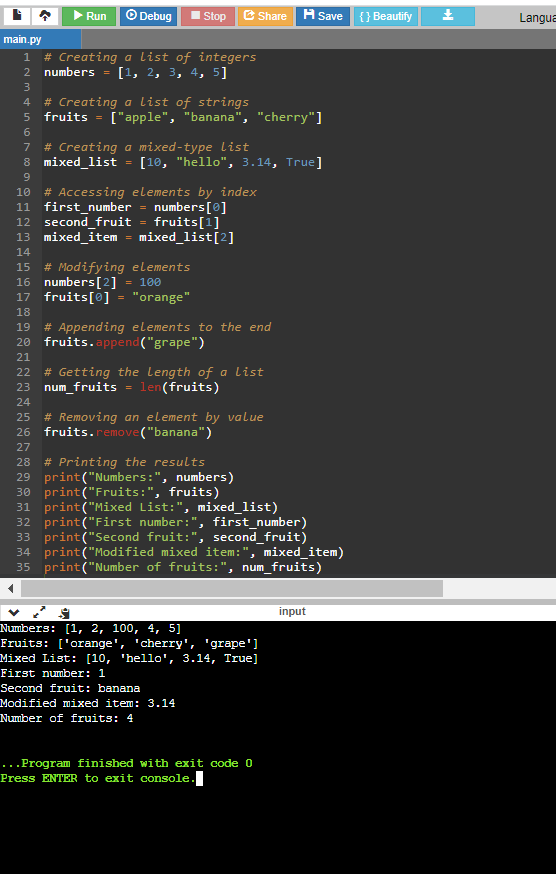
Task: Beautify the code
Action: pyautogui.click(x=385, y=16)
